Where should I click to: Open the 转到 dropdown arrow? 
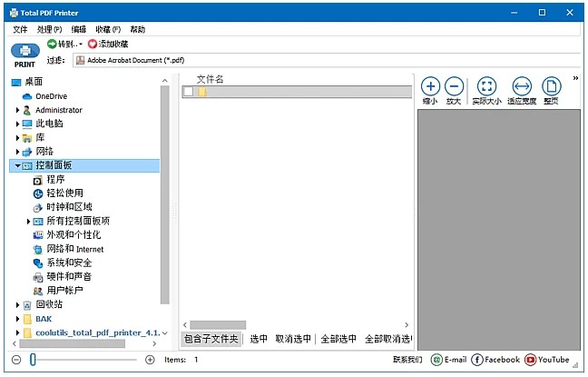pyautogui.click(x=81, y=44)
